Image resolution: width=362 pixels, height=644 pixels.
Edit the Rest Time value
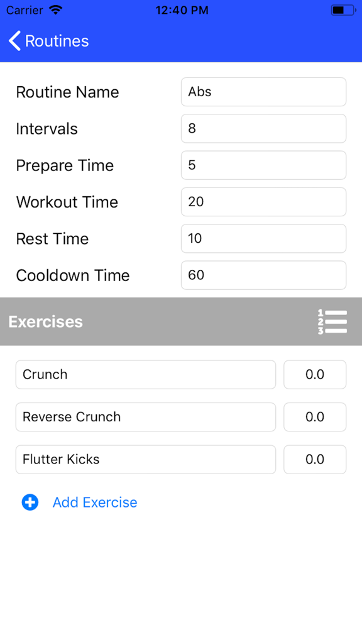[263, 238]
